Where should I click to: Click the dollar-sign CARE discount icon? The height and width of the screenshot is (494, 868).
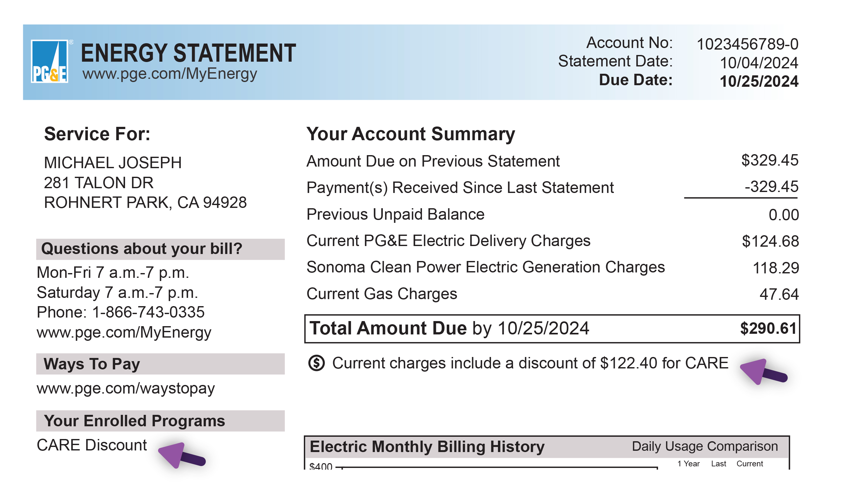pyautogui.click(x=316, y=363)
